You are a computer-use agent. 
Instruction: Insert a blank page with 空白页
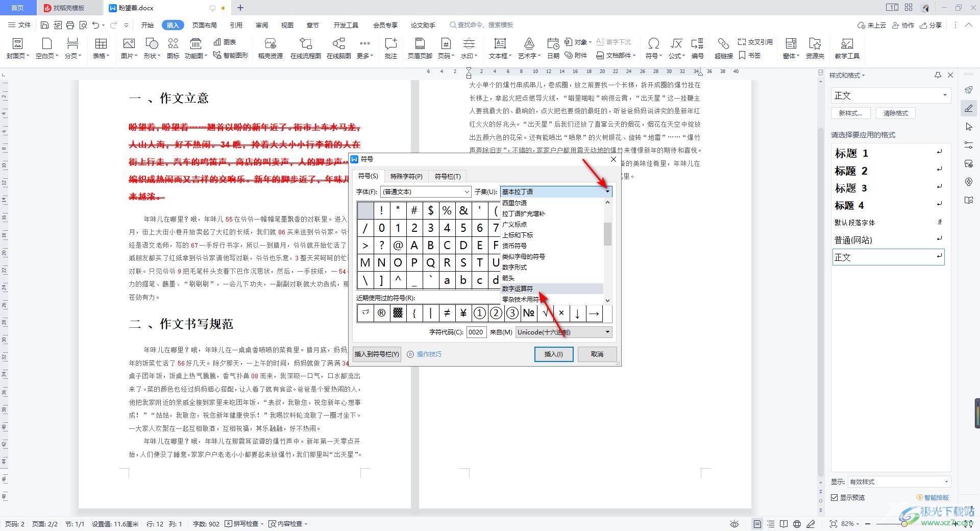click(47, 49)
